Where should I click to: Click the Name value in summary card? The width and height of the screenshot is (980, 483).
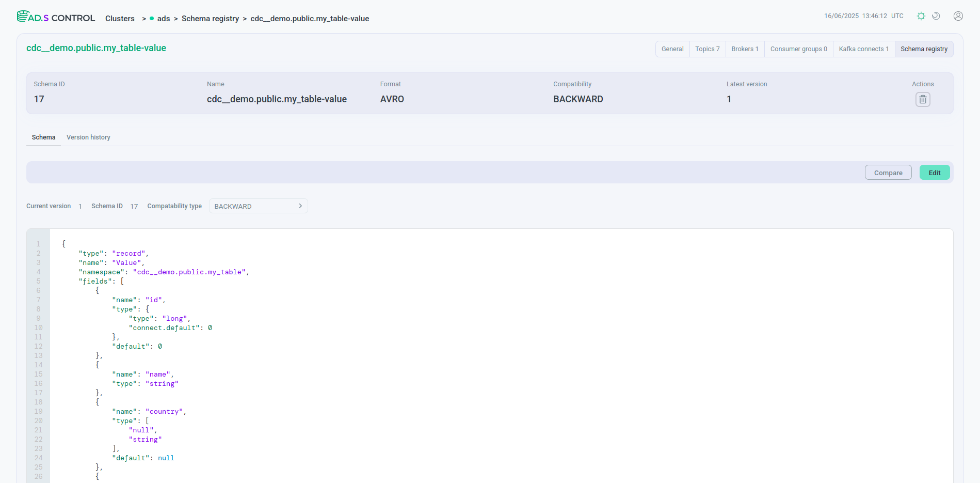[x=277, y=99]
